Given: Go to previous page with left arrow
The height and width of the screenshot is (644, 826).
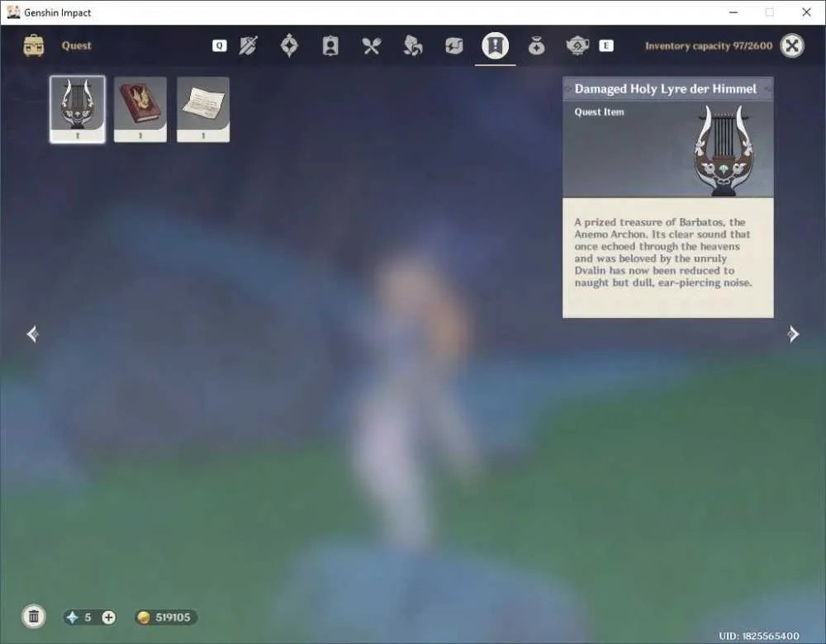Looking at the screenshot, I should 32,334.
